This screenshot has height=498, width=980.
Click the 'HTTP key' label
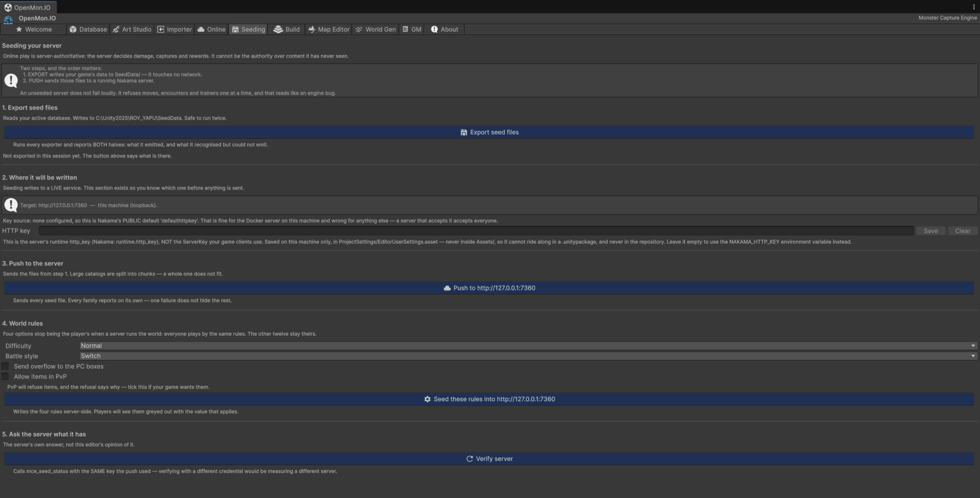[16, 231]
